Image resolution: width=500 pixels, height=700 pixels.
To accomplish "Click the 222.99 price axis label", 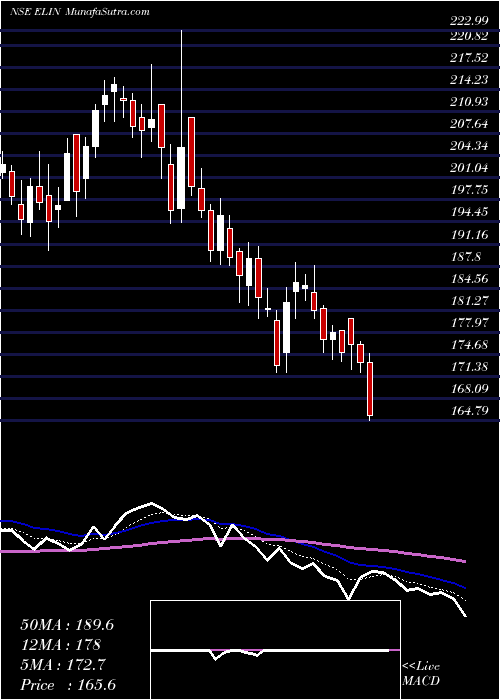I will [469, 23].
